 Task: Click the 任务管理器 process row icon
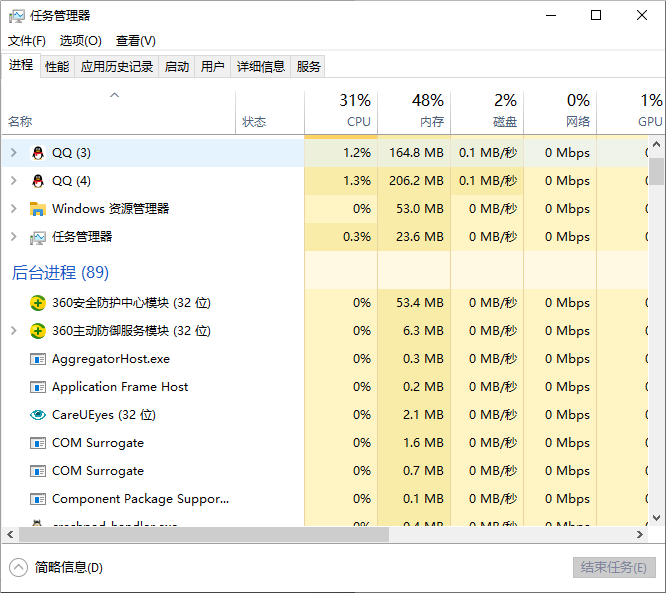[38, 237]
